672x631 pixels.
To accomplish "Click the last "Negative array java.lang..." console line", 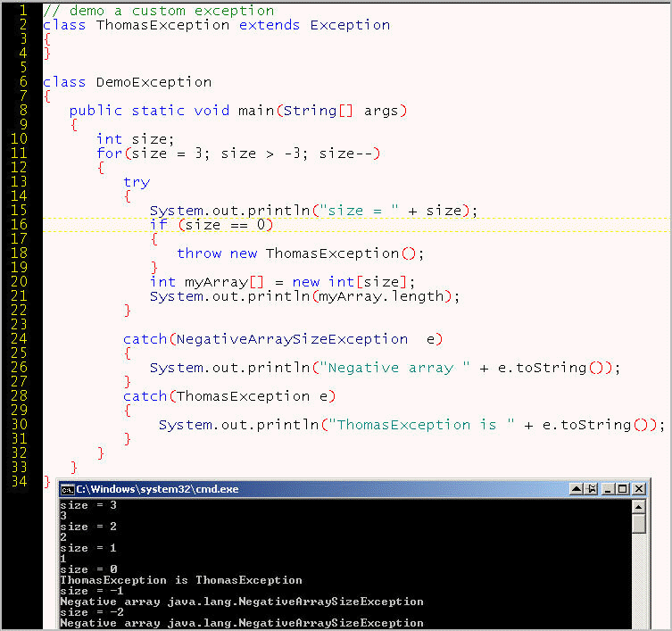I will (x=242, y=623).
